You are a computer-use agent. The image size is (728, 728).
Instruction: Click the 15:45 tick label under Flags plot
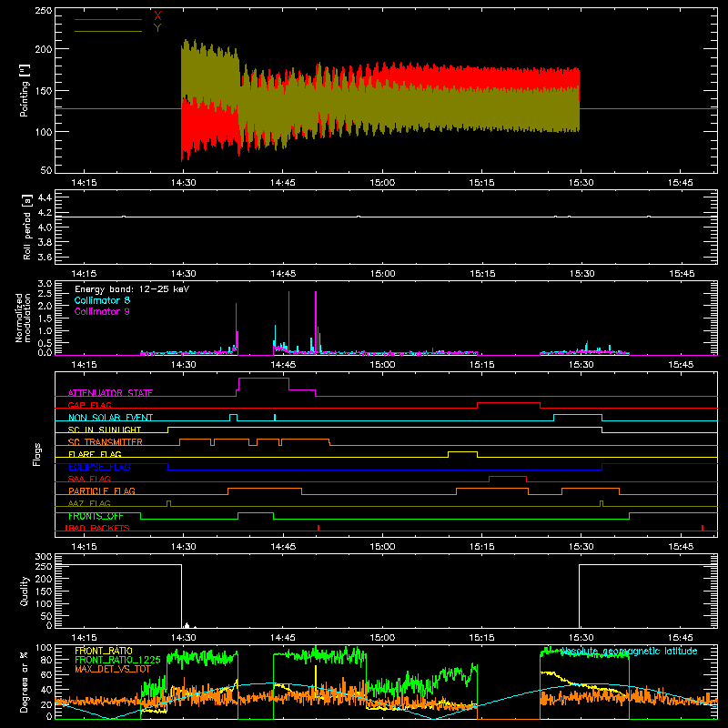coord(681,546)
